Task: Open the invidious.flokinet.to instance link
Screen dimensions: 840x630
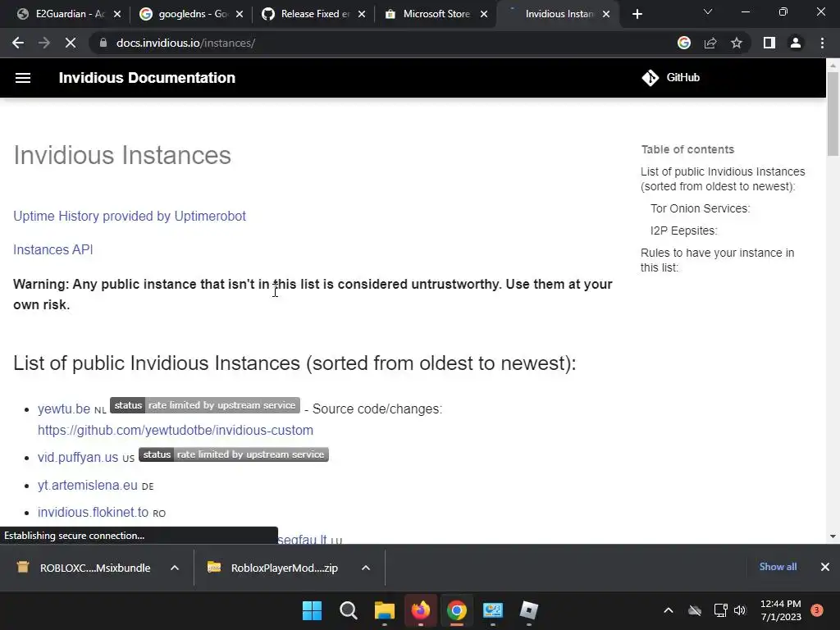Action: (93, 512)
